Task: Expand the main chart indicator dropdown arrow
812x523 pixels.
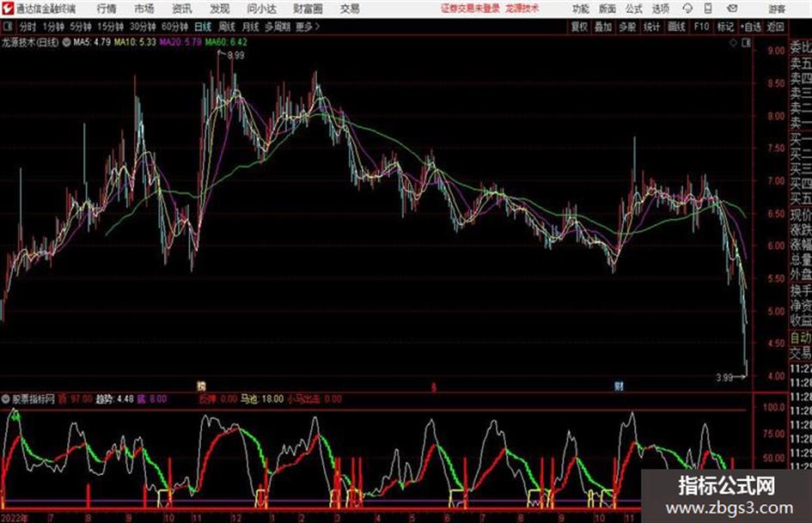Action: [x=66, y=42]
